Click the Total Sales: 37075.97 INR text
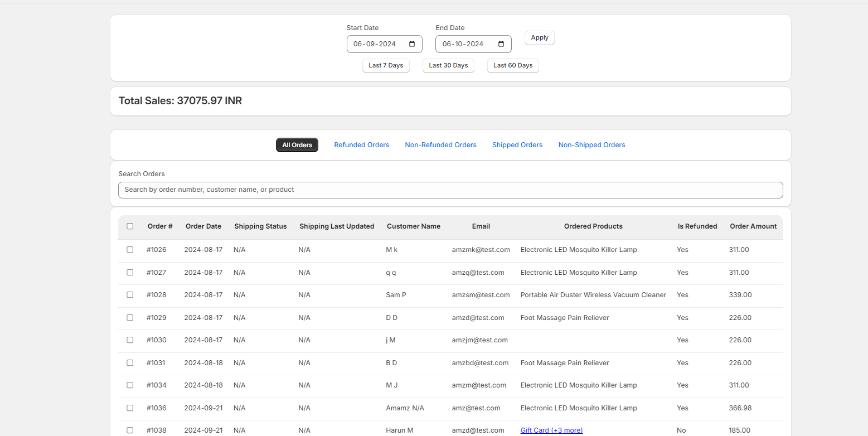Screen dimensions: 868x436 click(180, 101)
